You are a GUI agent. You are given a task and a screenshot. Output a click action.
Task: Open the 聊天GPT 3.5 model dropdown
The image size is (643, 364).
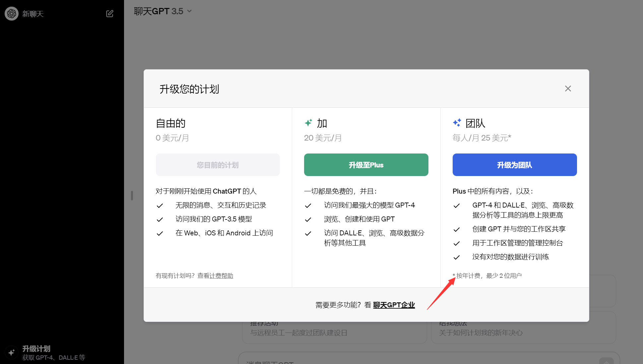click(x=163, y=11)
